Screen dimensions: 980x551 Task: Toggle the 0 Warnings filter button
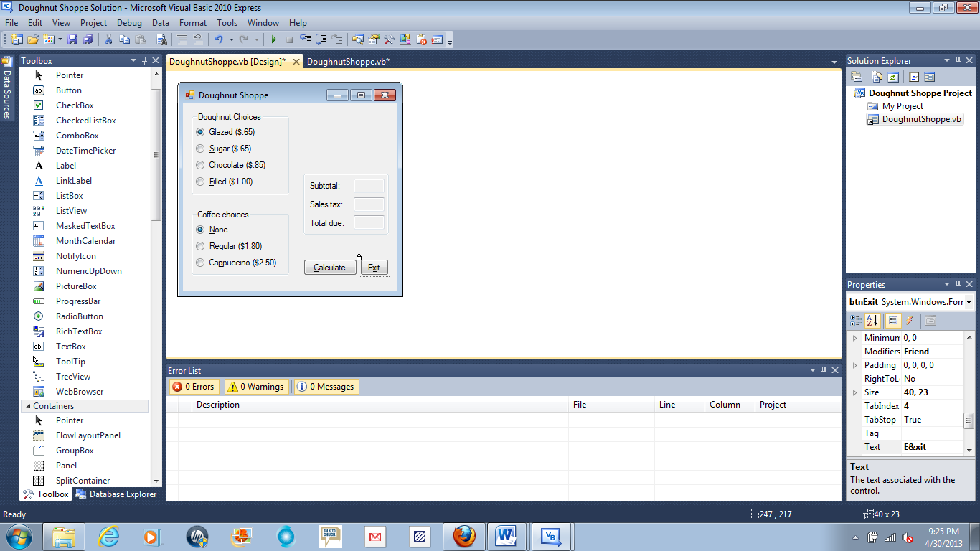pos(256,387)
